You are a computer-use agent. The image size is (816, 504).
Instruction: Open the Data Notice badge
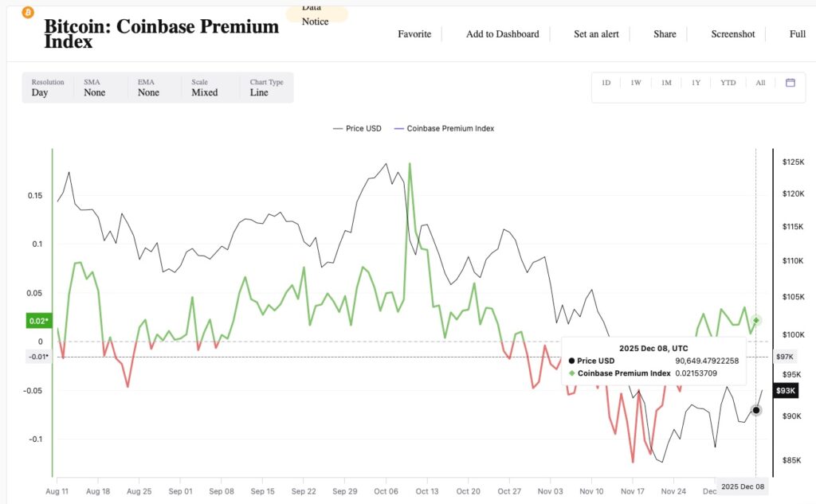coord(316,14)
